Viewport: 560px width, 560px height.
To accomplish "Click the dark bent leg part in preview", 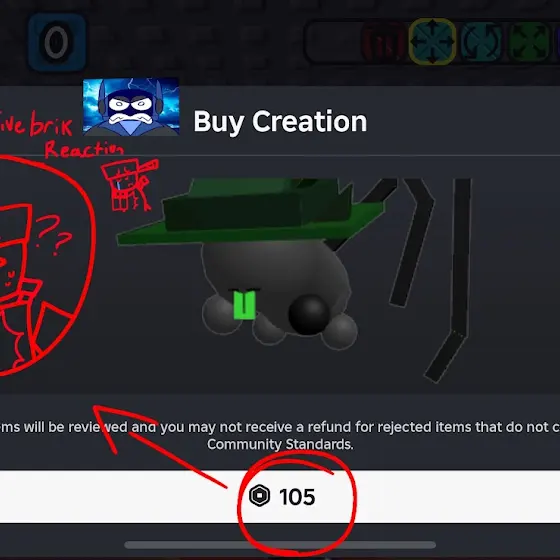I will 448,281.
